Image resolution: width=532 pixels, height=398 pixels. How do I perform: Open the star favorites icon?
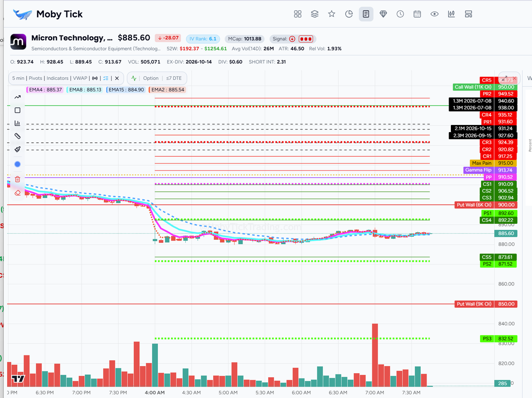pyautogui.click(x=332, y=14)
